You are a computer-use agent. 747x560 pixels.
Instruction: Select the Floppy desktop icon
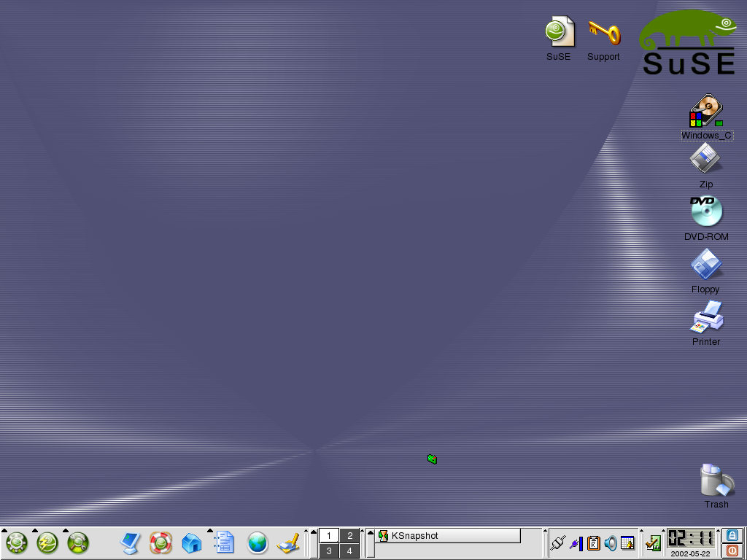click(706, 271)
